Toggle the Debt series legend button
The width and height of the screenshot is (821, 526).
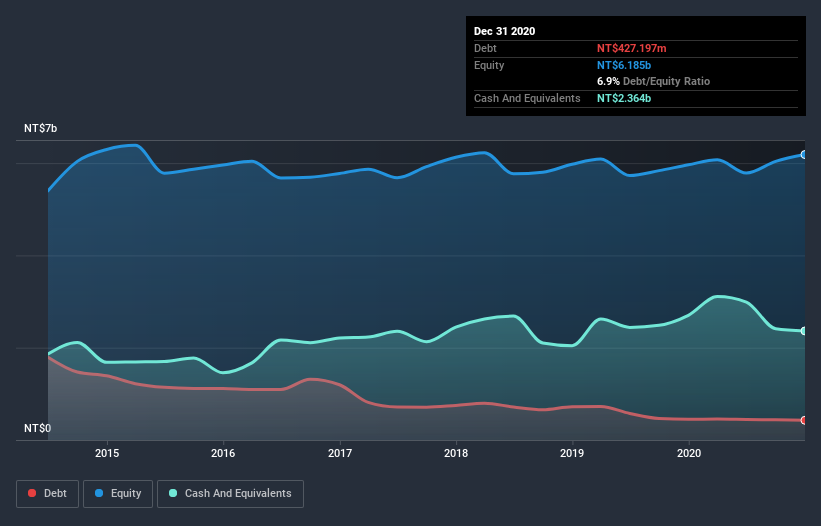tap(47, 494)
